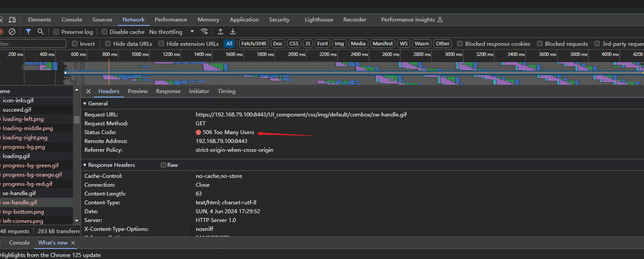This screenshot has height=259, width=644.
Task: Import HAR file with upload icon
Action: (x=220, y=32)
